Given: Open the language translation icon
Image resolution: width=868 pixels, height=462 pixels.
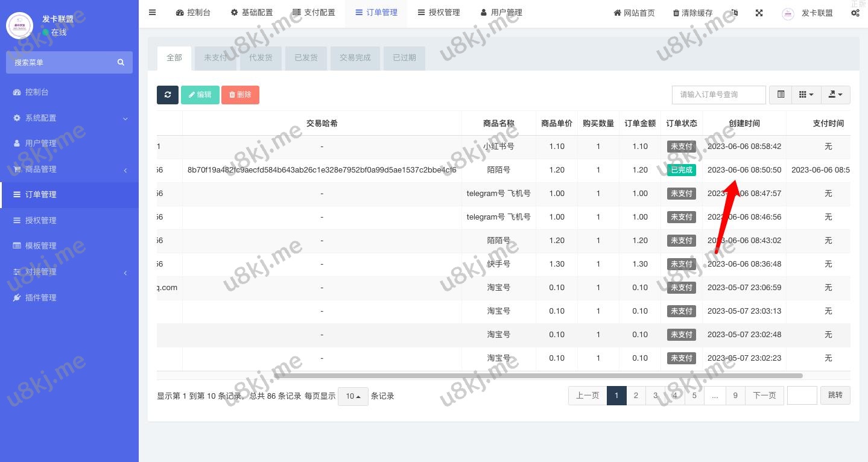Looking at the screenshot, I should coord(734,13).
